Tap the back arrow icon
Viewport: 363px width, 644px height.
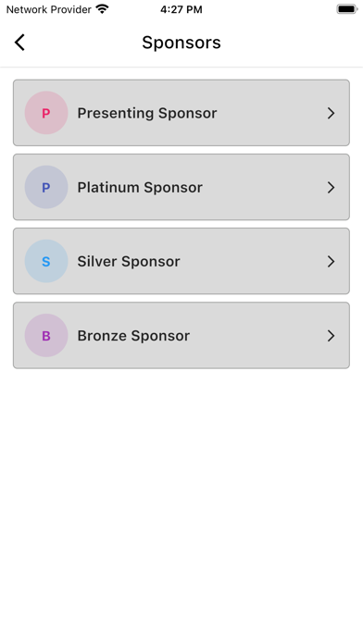click(x=19, y=43)
